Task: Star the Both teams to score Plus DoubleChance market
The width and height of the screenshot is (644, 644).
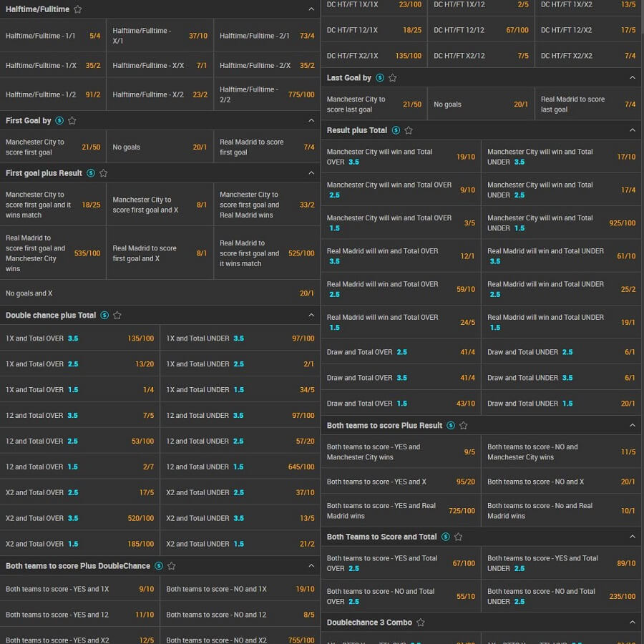Action: pyautogui.click(x=172, y=565)
